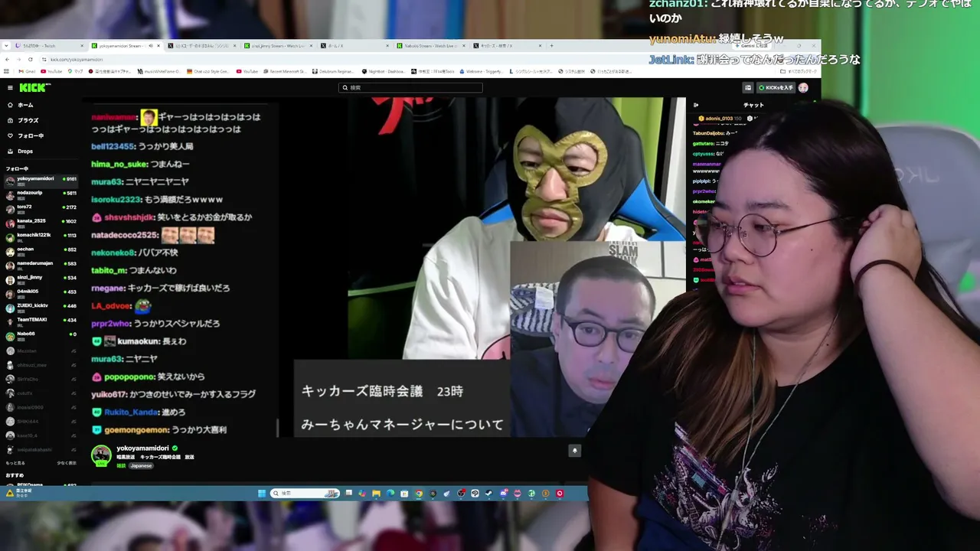Open the first YouTube bookmark

tap(52, 71)
